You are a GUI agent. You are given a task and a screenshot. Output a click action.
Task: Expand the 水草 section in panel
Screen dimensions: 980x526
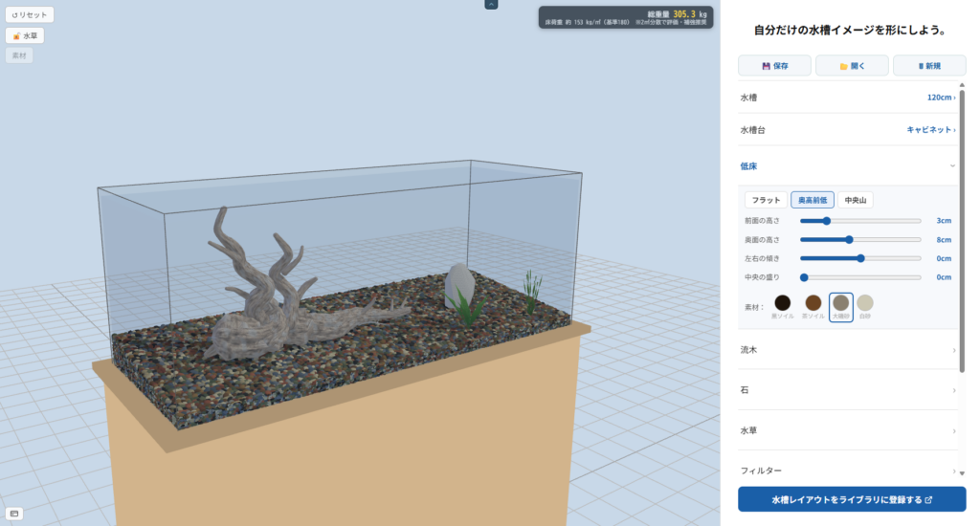pyautogui.click(x=848, y=430)
